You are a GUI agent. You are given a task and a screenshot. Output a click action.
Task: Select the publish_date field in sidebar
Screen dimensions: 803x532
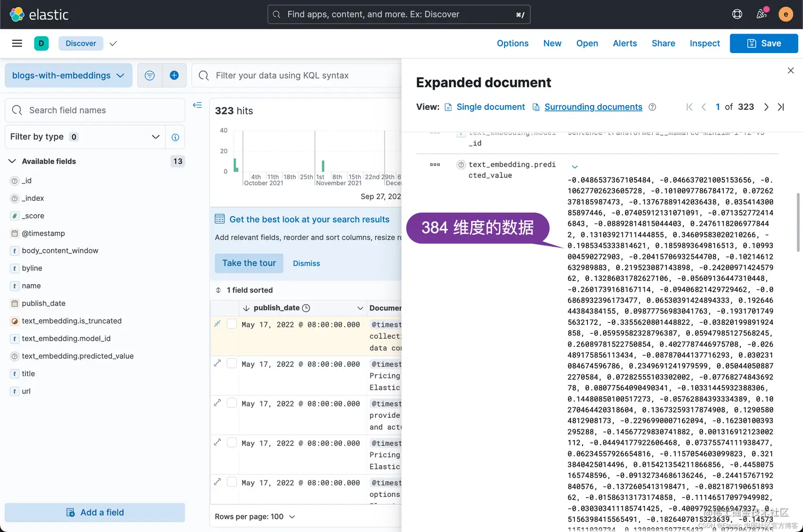tap(44, 304)
